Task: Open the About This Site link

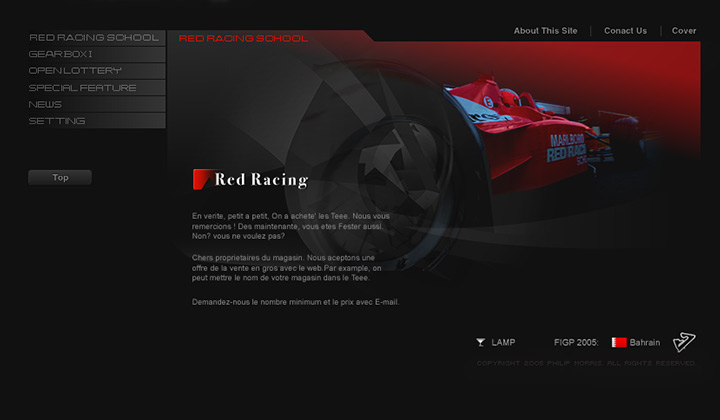Action: tap(546, 31)
